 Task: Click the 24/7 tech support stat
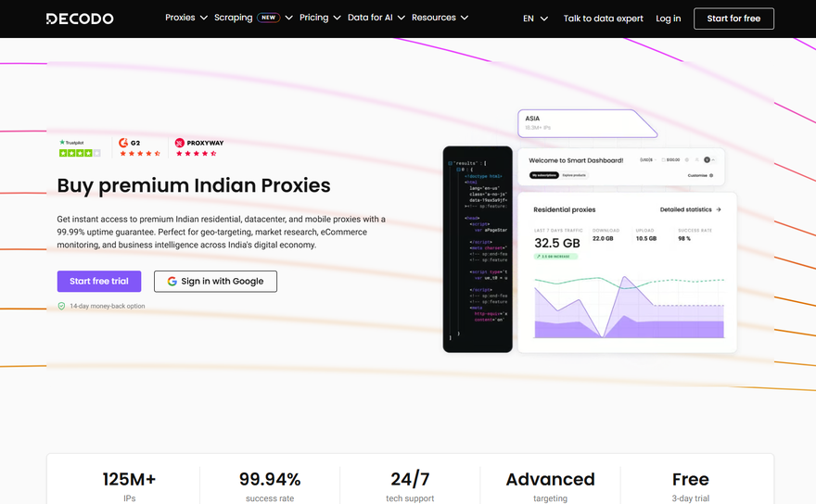coord(410,485)
